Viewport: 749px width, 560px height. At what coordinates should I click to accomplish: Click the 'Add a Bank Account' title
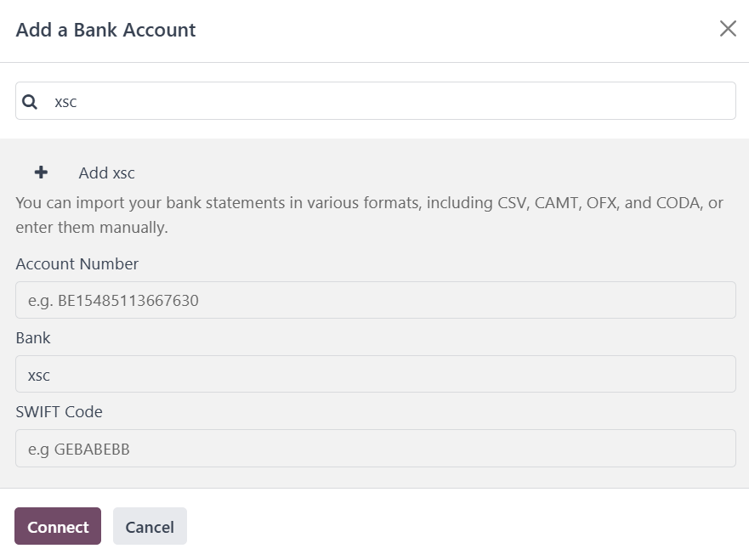coord(105,30)
